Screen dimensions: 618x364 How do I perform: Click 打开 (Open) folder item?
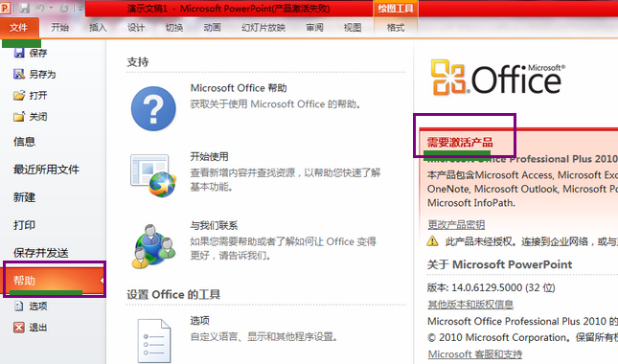31,96
